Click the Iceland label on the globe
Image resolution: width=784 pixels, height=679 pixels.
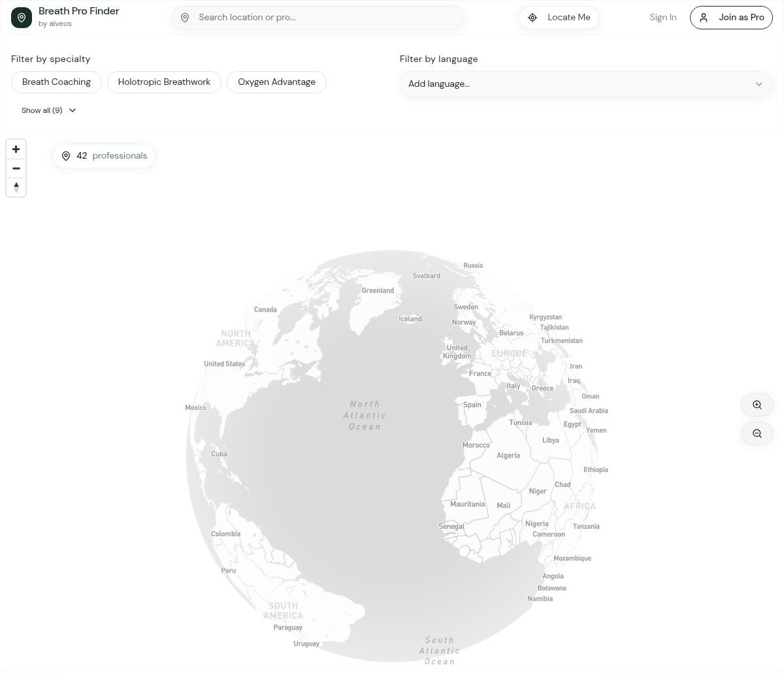pyautogui.click(x=410, y=319)
